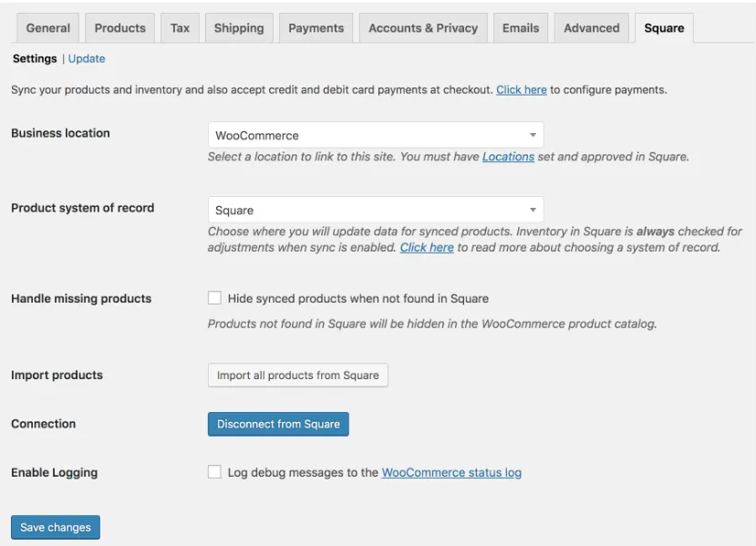
Task: Open the Business location dropdown
Action: coord(376,135)
